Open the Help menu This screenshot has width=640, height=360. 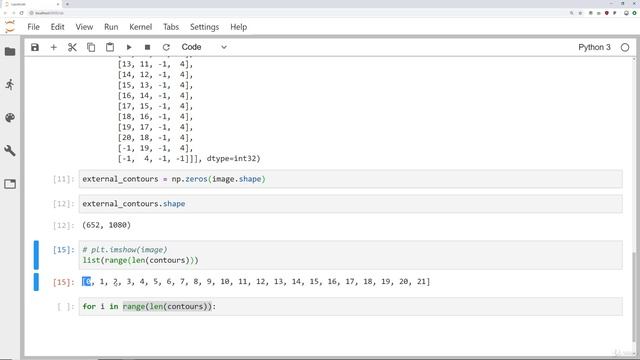pos(238,27)
